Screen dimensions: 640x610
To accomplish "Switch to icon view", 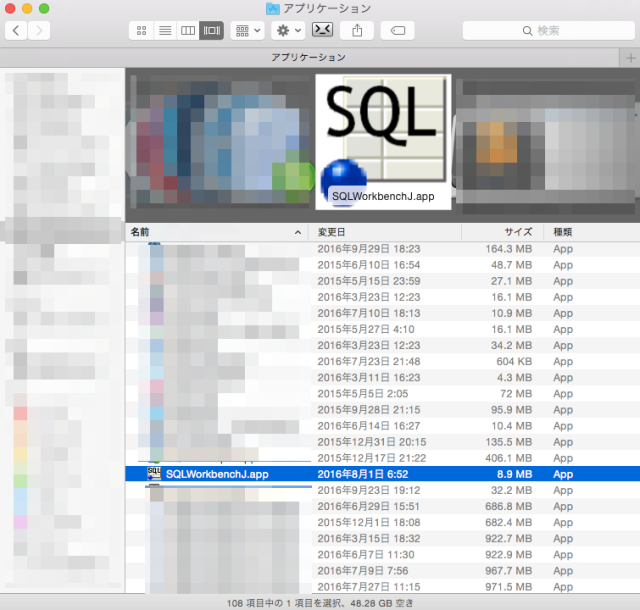I will pyautogui.click(x=142, y=31).
